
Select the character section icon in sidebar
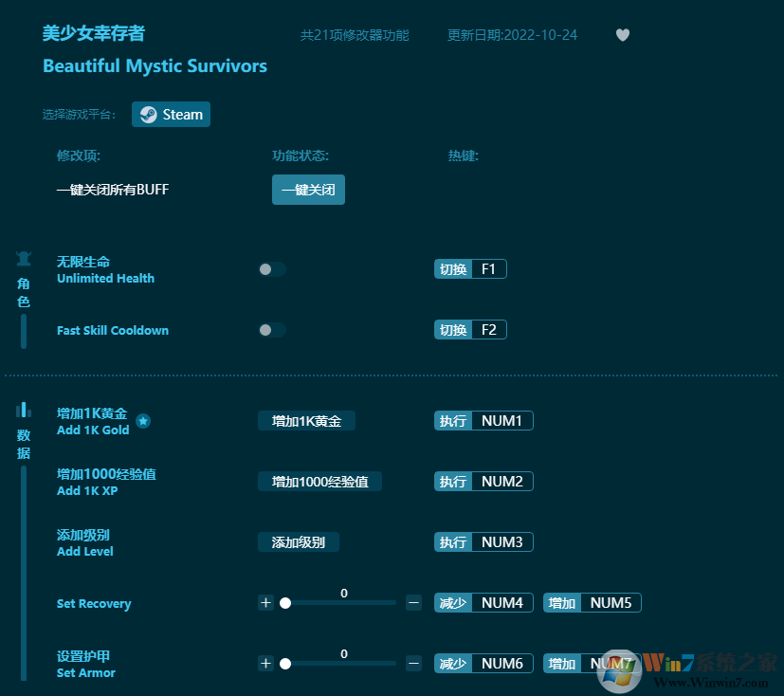tap(24, 259)
